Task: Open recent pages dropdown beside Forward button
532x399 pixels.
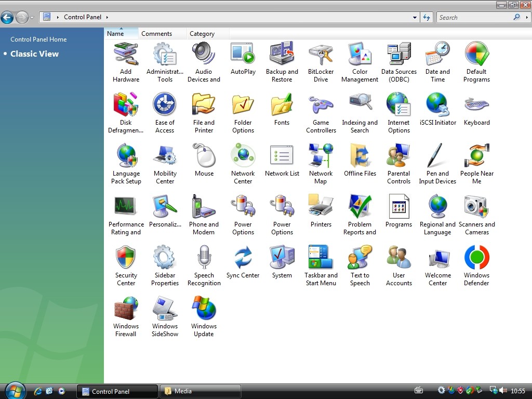Action: pos(32,17)
